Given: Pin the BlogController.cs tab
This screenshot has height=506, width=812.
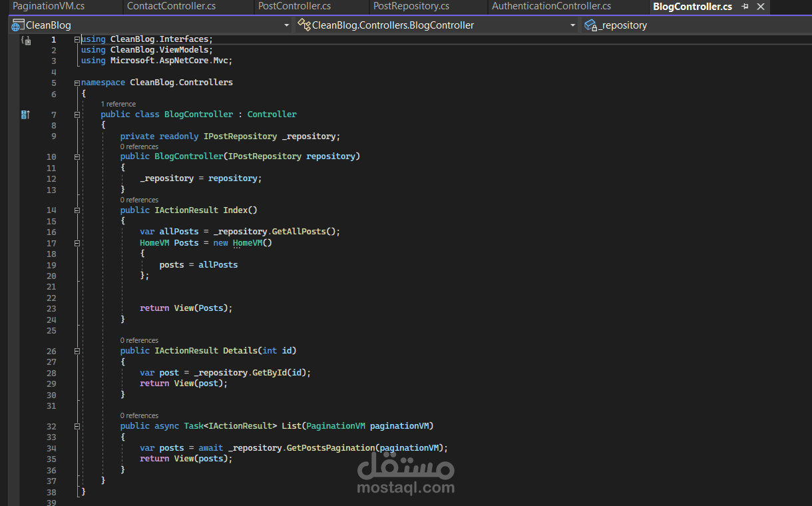Looking at the screenshot, I should coord(745,7).
